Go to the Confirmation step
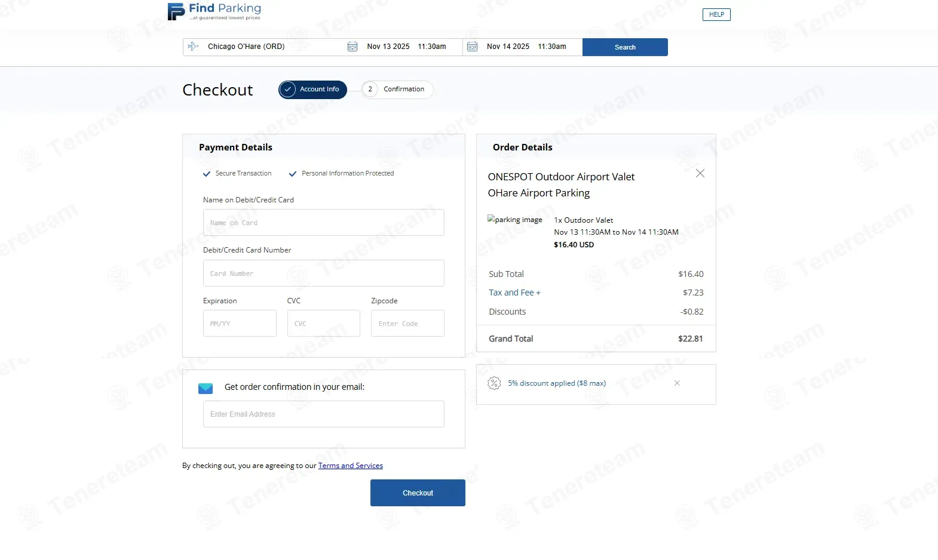 pyautogui.click(x=397, y=90)
